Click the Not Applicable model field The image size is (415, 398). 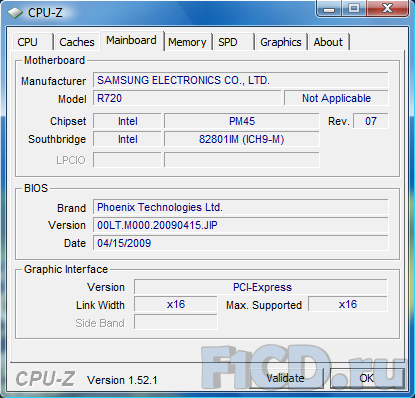point(336,98)
